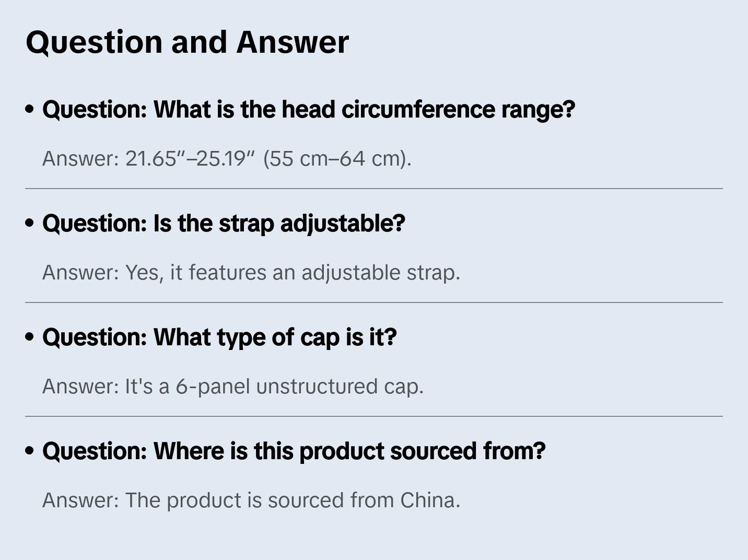Click the "Answer:" label before the inch measurement
Screen dimensions: 748x560
[x=81, y=159]
